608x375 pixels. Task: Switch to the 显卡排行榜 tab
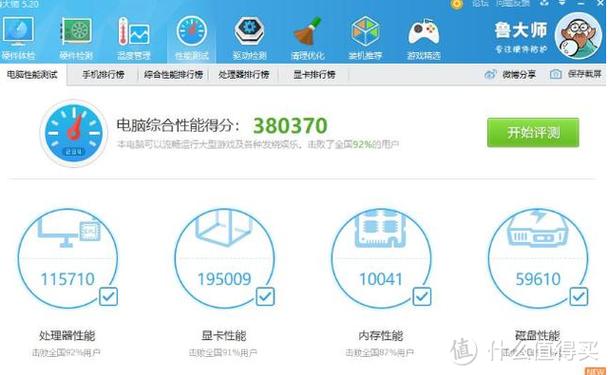click(x=314, y=74)
